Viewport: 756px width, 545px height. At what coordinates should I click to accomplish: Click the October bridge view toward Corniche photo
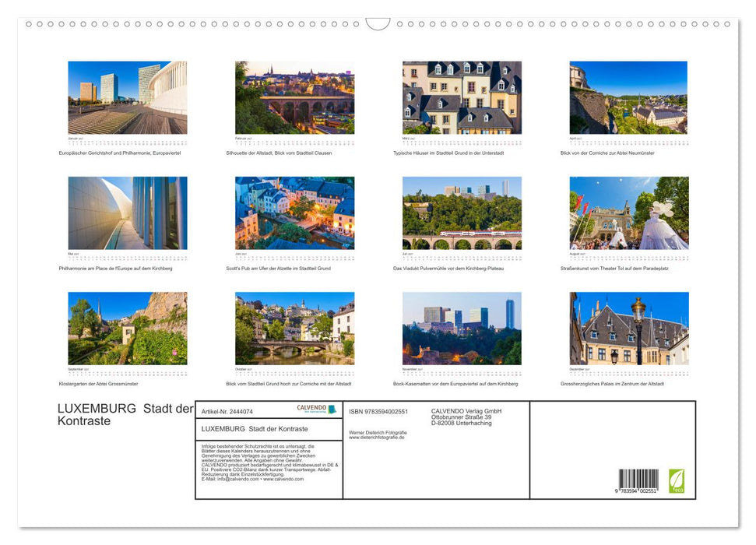click(x=294, y=329)
